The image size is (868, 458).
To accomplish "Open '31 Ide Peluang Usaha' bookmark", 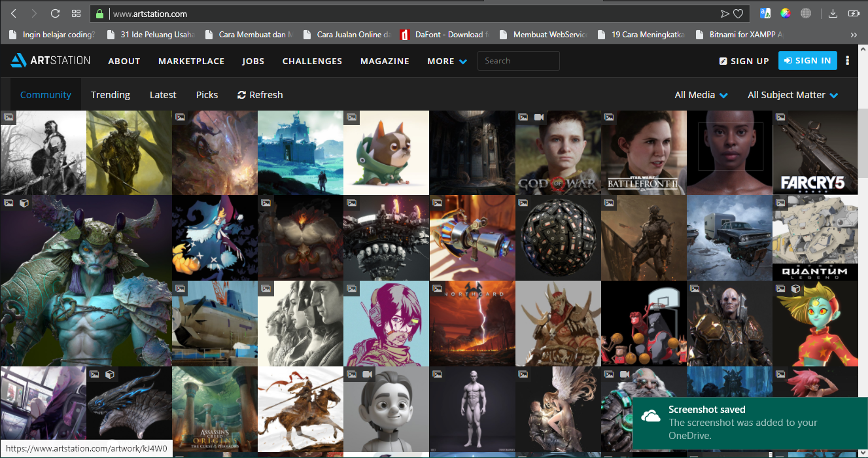I will (151, 35).
